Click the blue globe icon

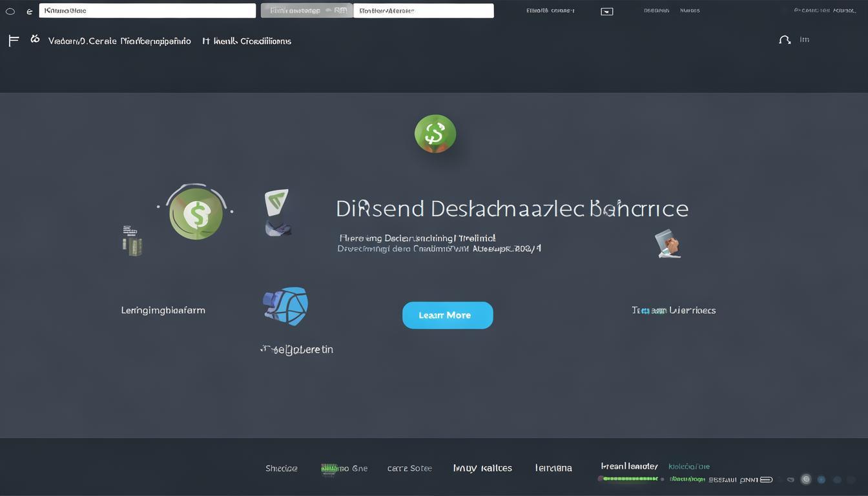[285, 306]
